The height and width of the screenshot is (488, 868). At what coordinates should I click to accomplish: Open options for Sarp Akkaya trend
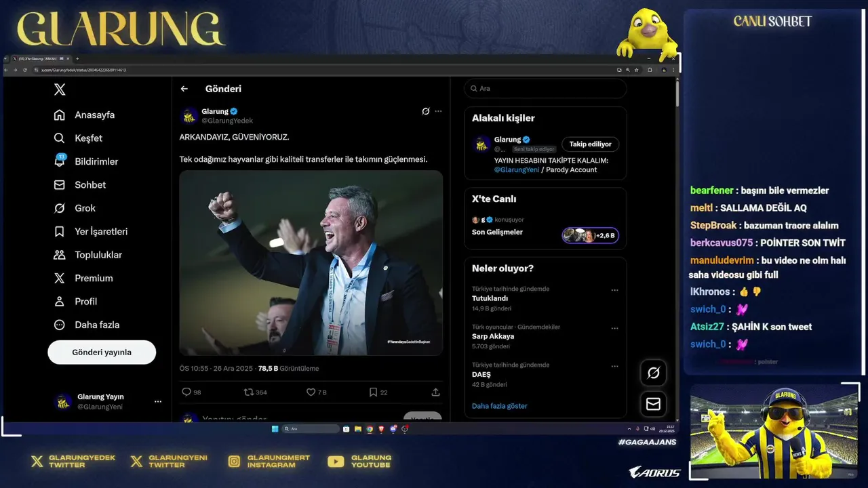(614, 328)
